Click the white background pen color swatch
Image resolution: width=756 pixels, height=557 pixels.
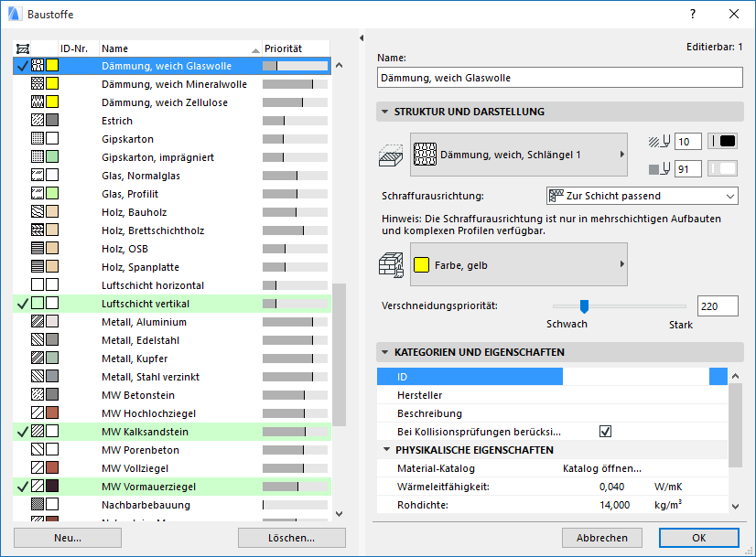tap(722, 168)
